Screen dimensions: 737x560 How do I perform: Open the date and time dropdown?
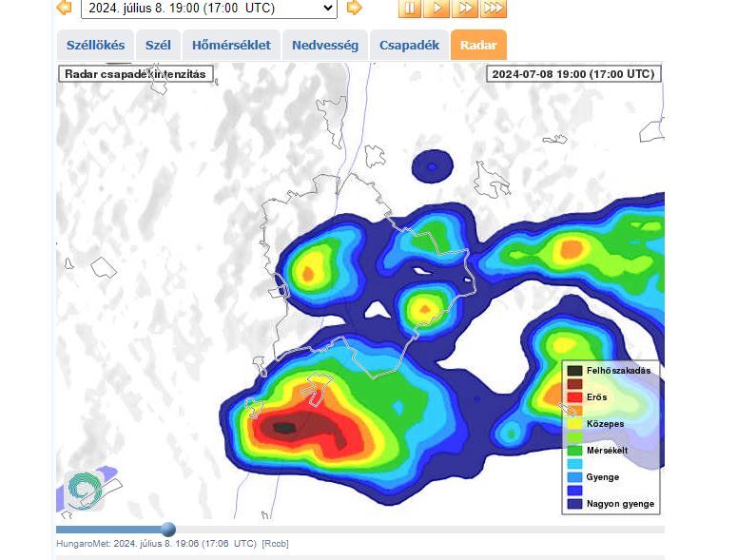point(208,9)
